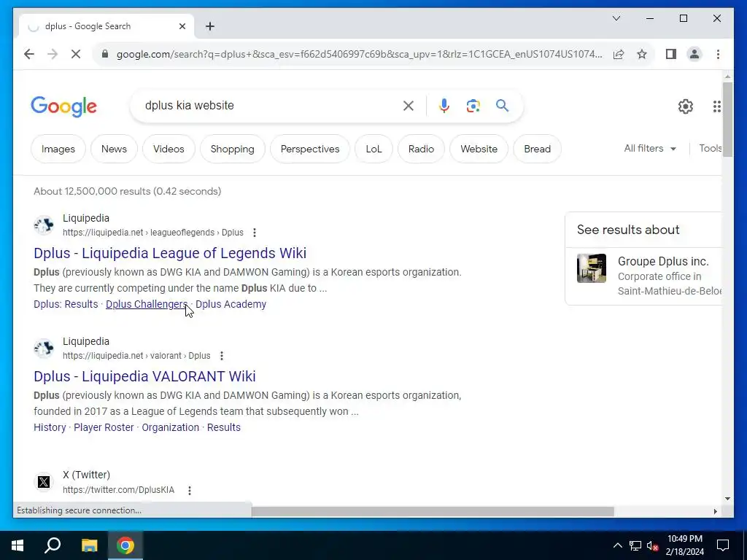Image resolution: width=747 pixels, height=560 pixels.
Task: Select the LoL filter chip
Action: click(374, 149)
